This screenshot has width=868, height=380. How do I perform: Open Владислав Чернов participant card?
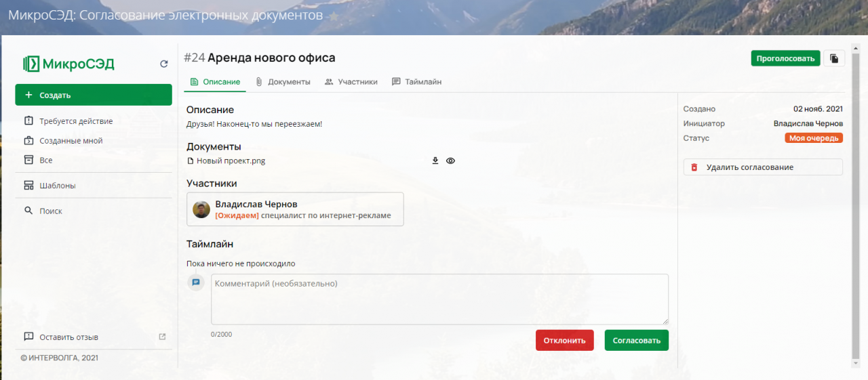click(295, 209)
